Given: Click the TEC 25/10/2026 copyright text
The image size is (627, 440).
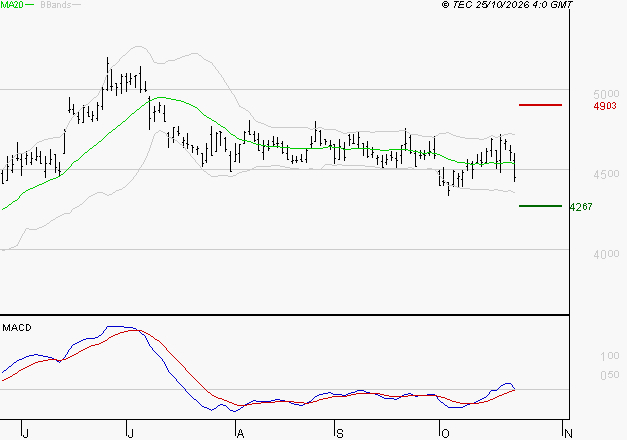Looking at the screenshot, I should click(507, 5).
